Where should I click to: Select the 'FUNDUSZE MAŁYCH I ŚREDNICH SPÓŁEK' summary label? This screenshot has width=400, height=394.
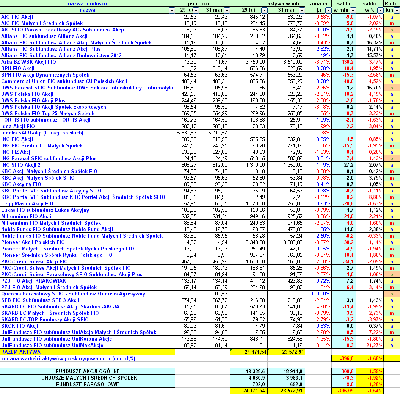pos(88,378)
